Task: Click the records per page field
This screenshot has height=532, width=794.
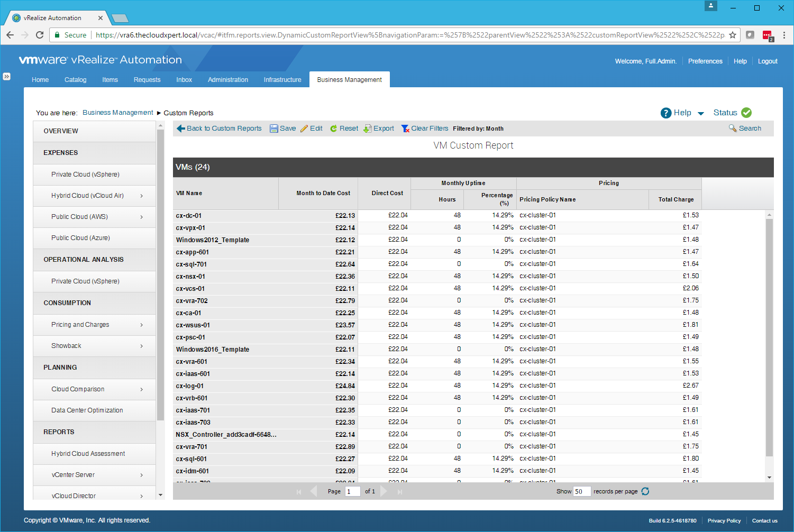Action: (581, 491)
